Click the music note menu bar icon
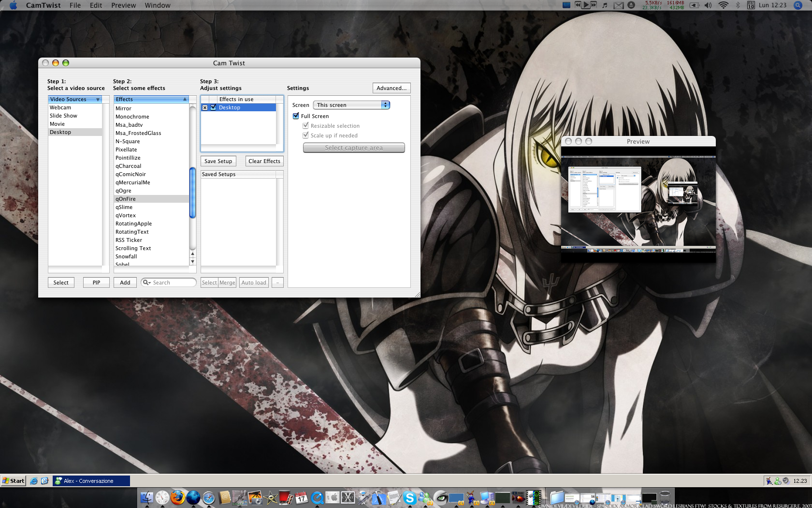This screenshot has height=508, width=812. point(605,5)
